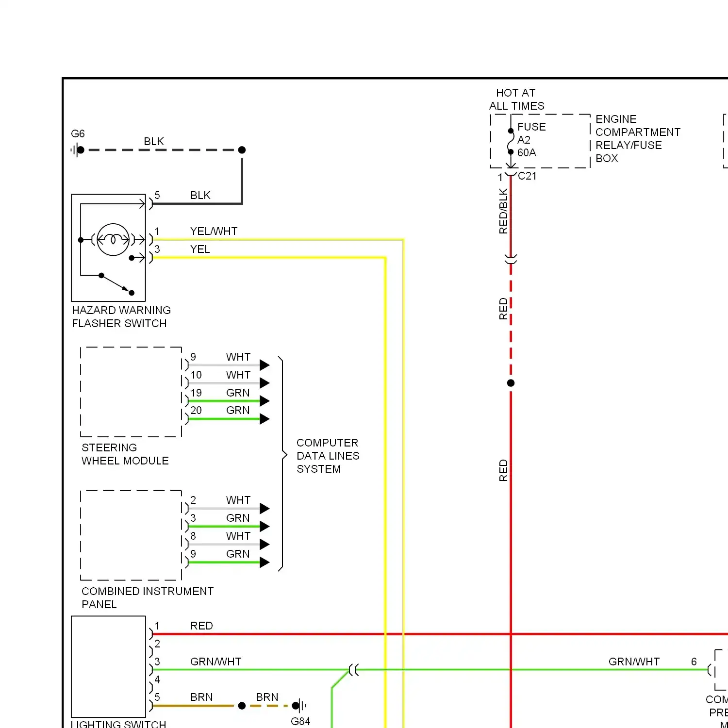Click the STEERING WHEEL MODULE label
The width and height of the screenshot is (728, 728).
click(125, 454)
